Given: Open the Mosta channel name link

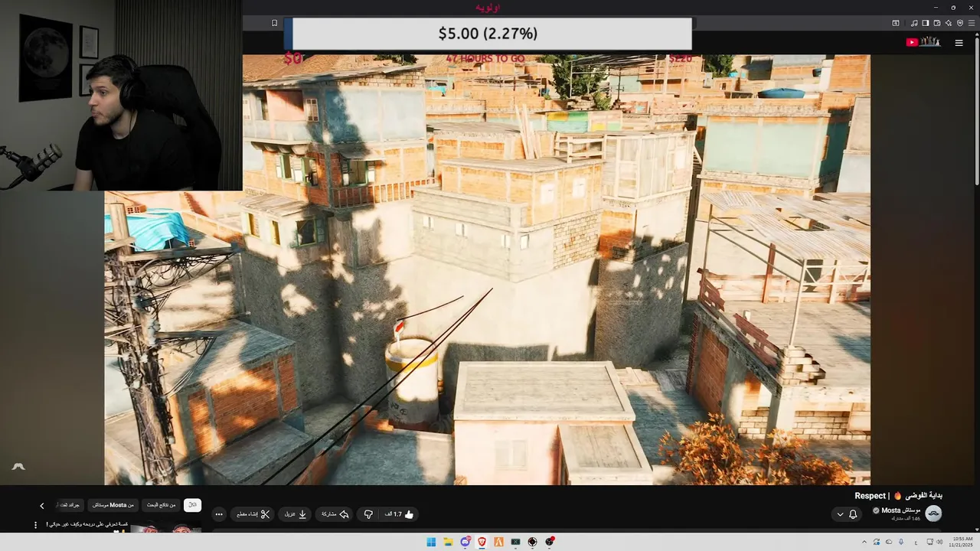Looking at the screenshot, I should 901,510.
